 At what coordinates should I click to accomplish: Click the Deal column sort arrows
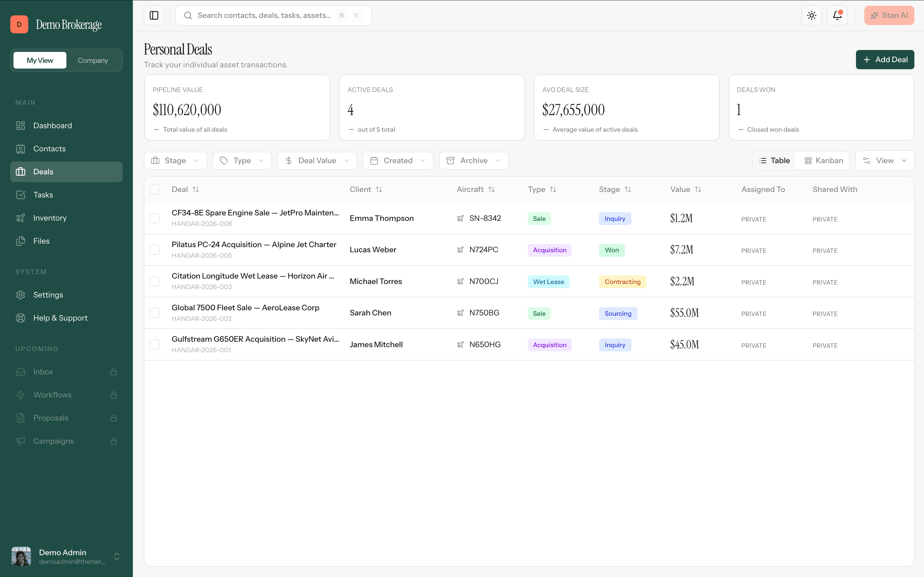[196, 189]
